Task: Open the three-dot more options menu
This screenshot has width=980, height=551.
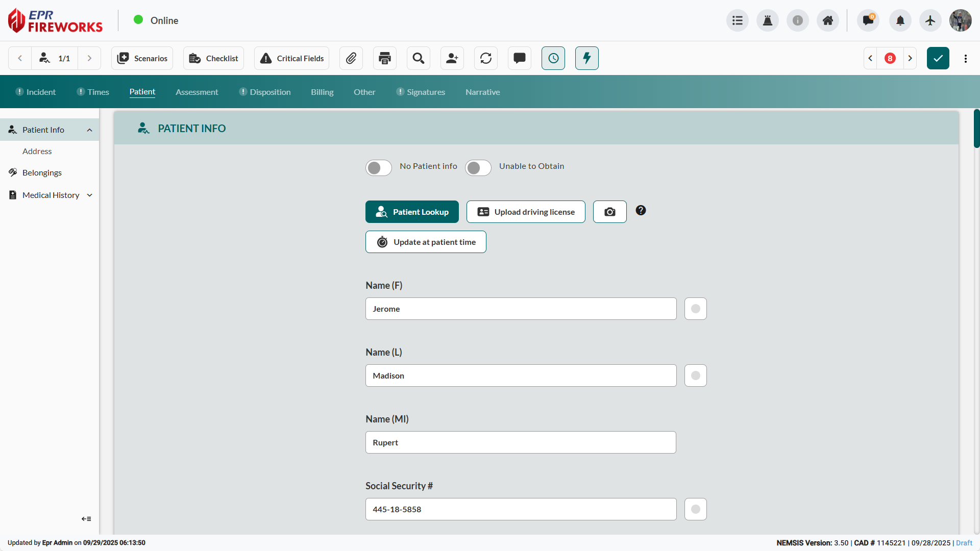Action: pyautogui.click(x=966, y=58)
